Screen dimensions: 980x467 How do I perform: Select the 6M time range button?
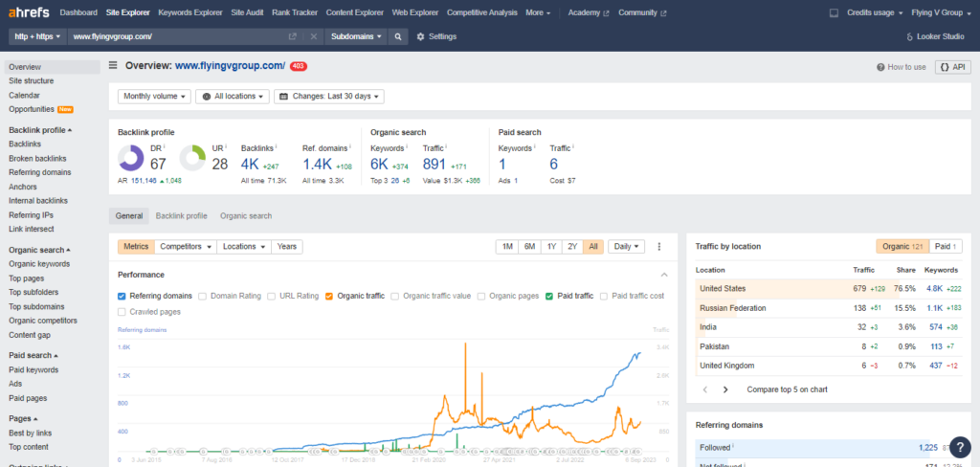pyautogui.click(x=530, y=246)
